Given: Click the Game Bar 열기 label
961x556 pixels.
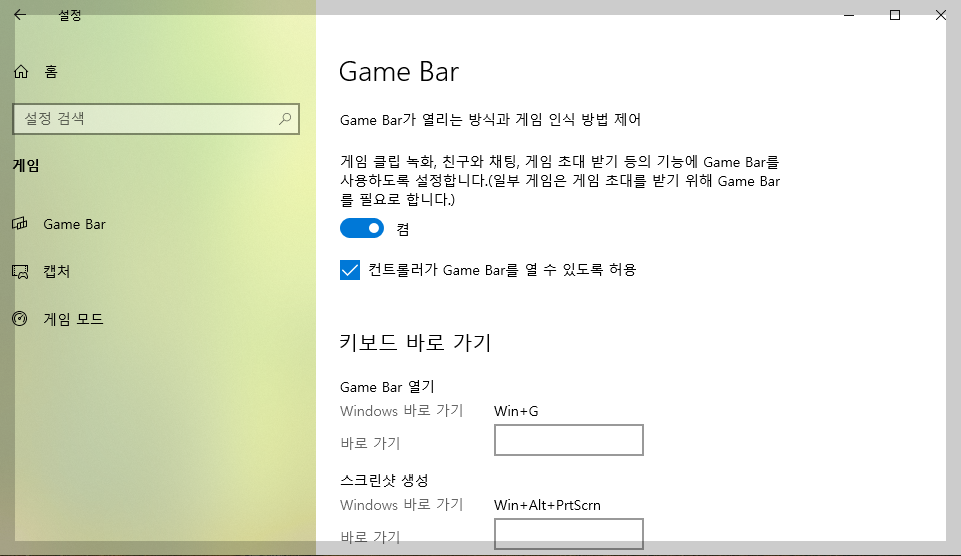Looking at the screenshot, I should tap(387, 387).
